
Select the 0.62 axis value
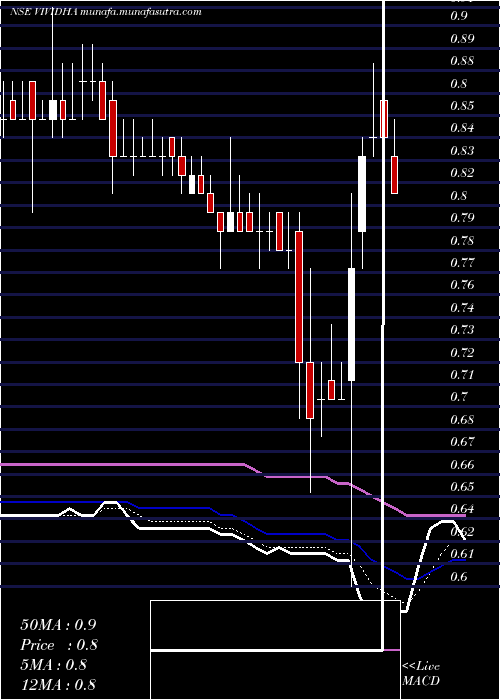[462, 532]
